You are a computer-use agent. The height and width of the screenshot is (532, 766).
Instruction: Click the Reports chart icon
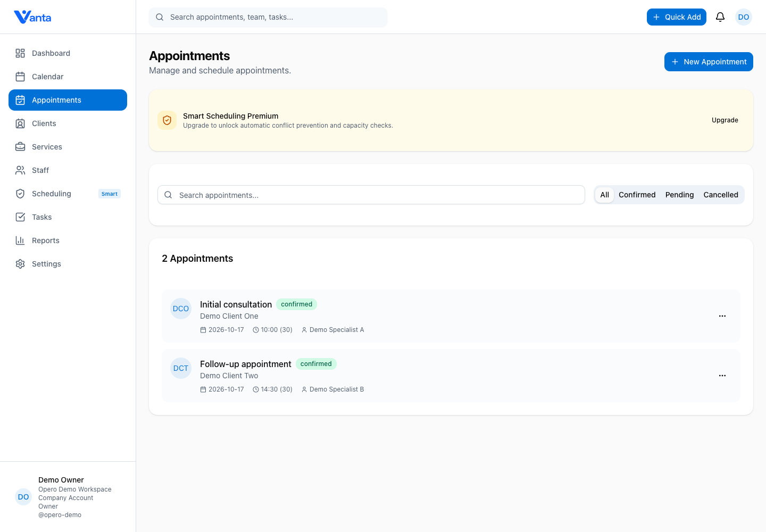coord(20,240)
